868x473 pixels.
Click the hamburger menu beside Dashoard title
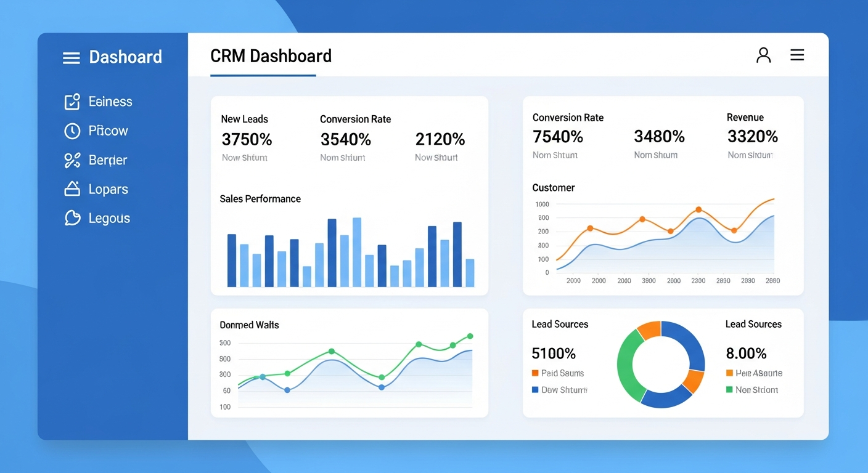tap(71, 57)
